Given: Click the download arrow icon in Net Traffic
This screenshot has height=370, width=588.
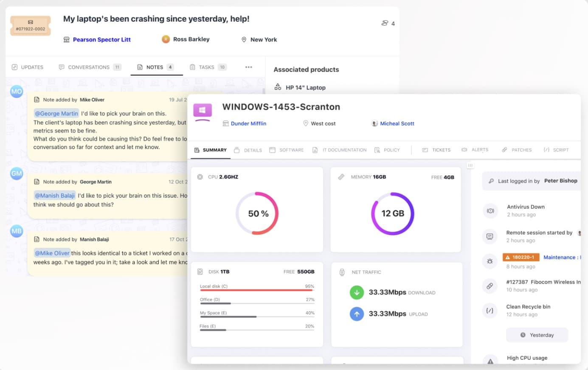Looking at the screenshot, I should (x=357, y=292).
